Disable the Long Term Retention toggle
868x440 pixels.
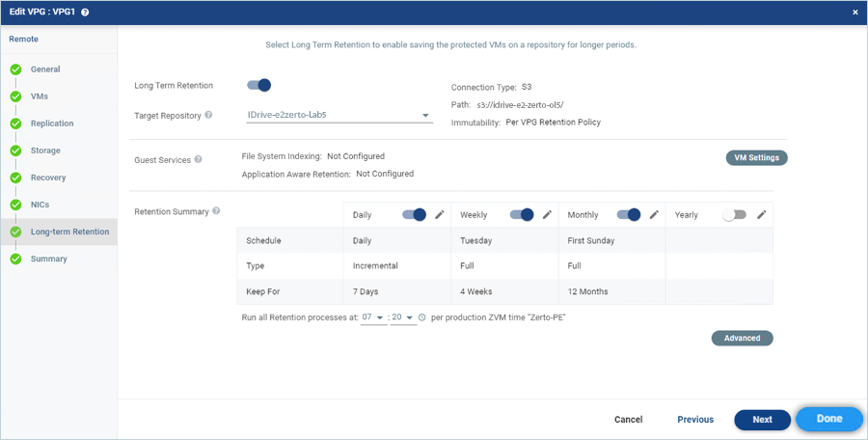click(258, 86)
